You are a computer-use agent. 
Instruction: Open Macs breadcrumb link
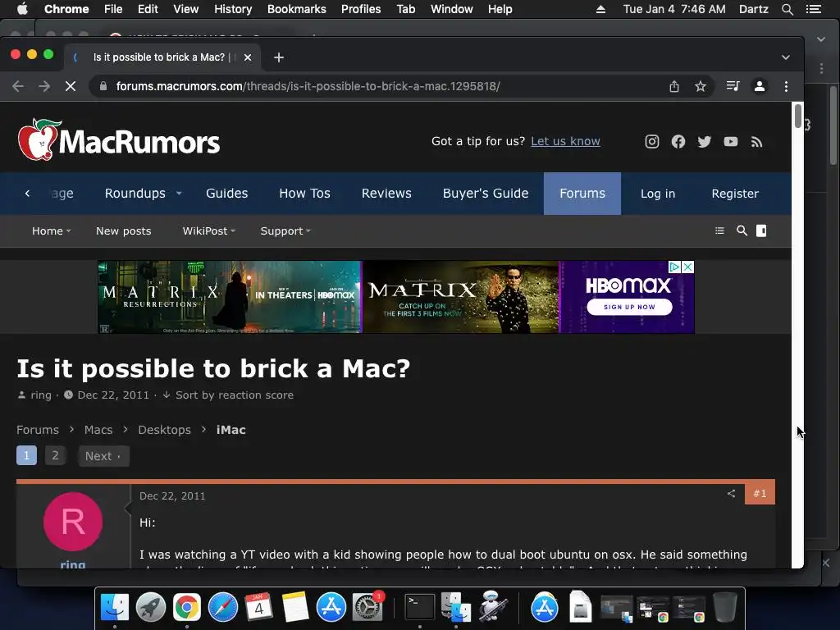(x=98, y=430)
